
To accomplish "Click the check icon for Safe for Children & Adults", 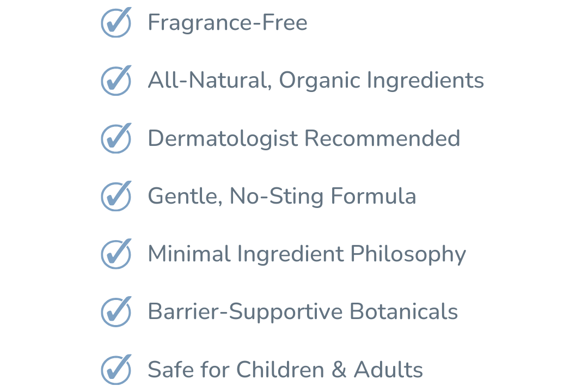I will click(116, 369).
